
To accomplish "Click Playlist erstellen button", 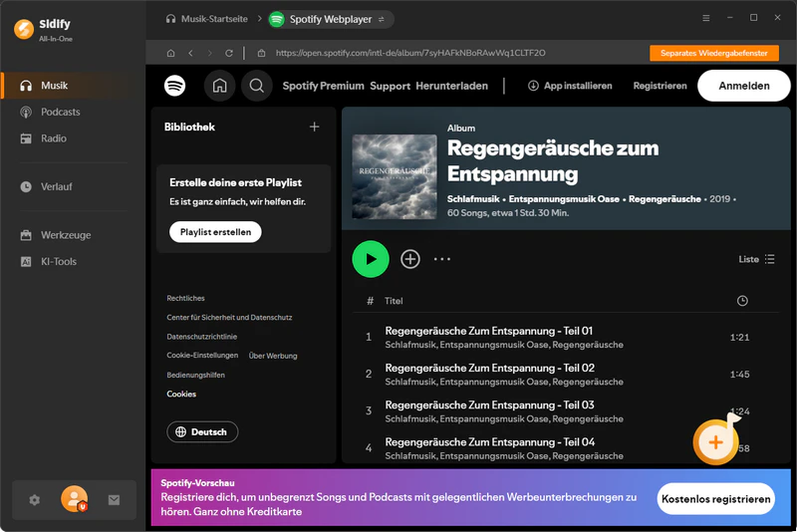I will click(215, 232).
